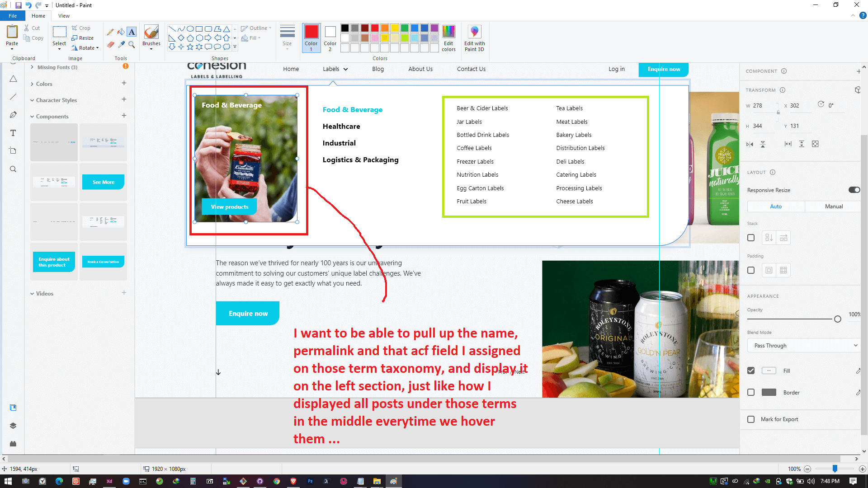Viewport: 868px width, 488px height.
Task: Click the Contact Us navigation link
Action: [471, 69]
